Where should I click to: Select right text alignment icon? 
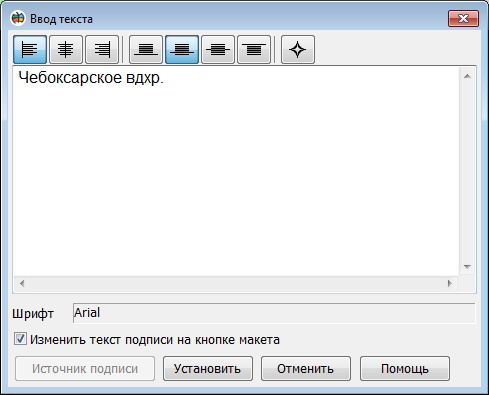(x=102, y=49)
